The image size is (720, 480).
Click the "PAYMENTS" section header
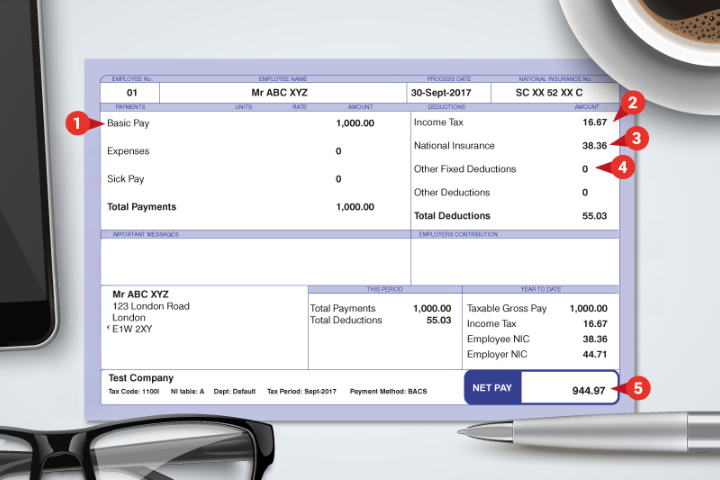click(x=130, y=107)
